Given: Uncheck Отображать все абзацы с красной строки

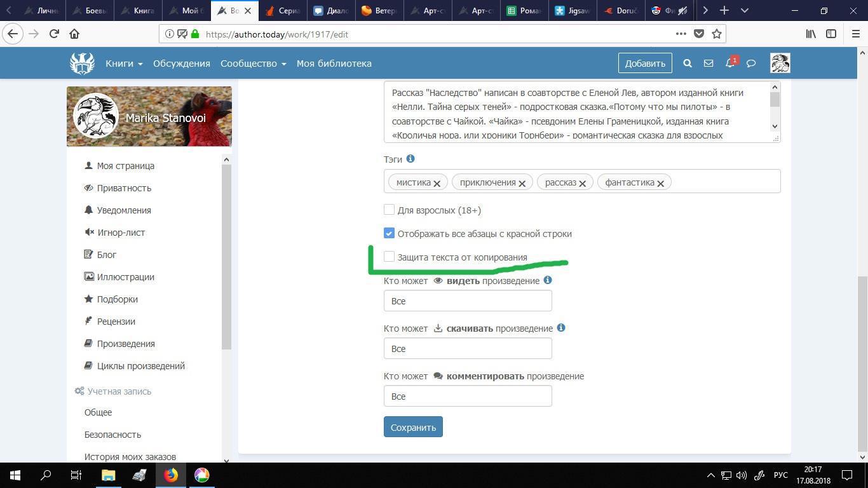Looking at the screenshot, I should [x=390, y=233].
